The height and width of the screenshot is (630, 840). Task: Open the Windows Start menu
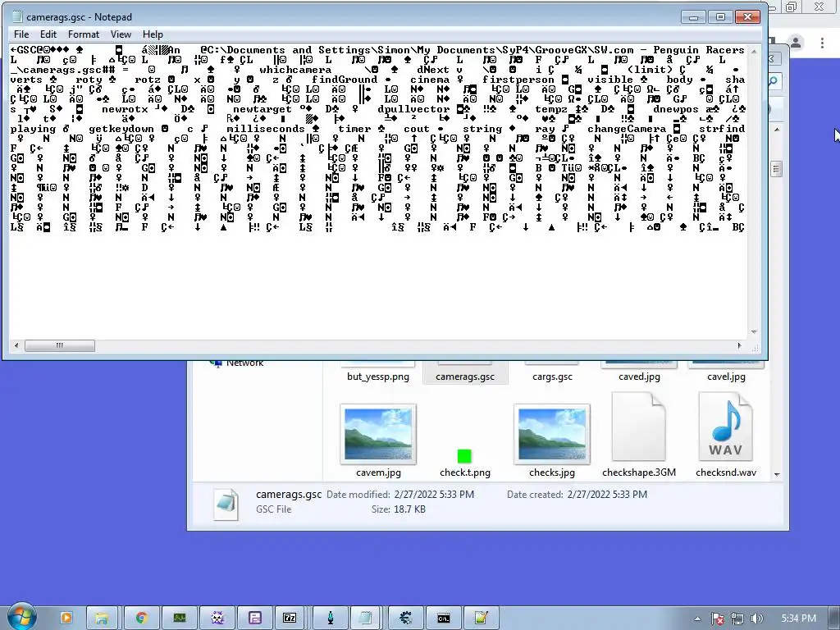coord(21,617)
